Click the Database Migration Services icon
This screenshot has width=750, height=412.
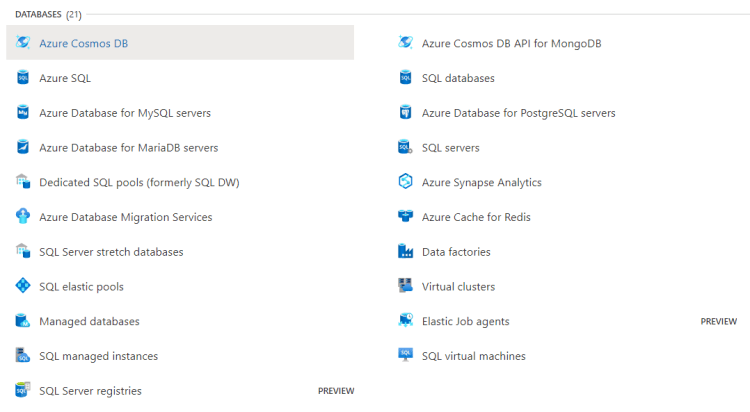pos(23,217)
